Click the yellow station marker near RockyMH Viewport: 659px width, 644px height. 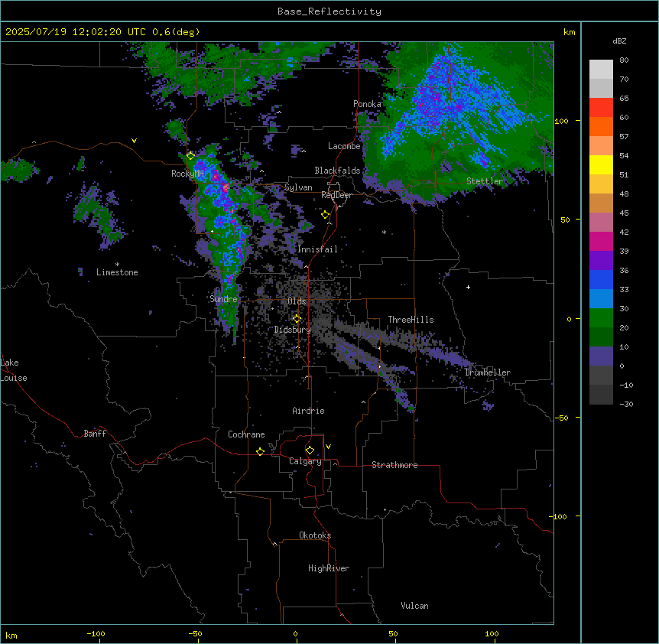click(190, 156)
